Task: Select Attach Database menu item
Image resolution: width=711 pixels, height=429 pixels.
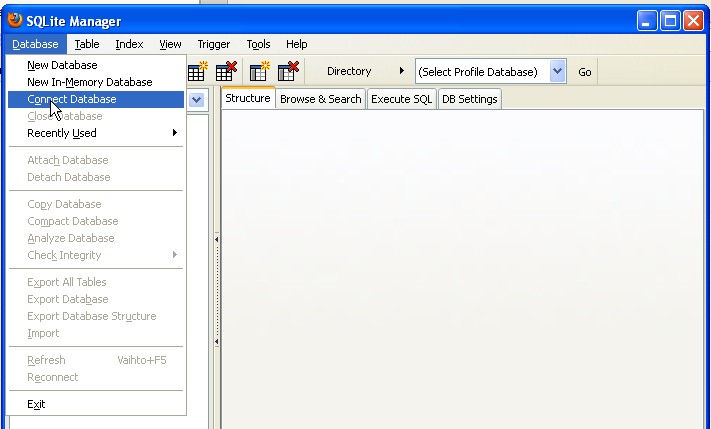Action: 96,160
